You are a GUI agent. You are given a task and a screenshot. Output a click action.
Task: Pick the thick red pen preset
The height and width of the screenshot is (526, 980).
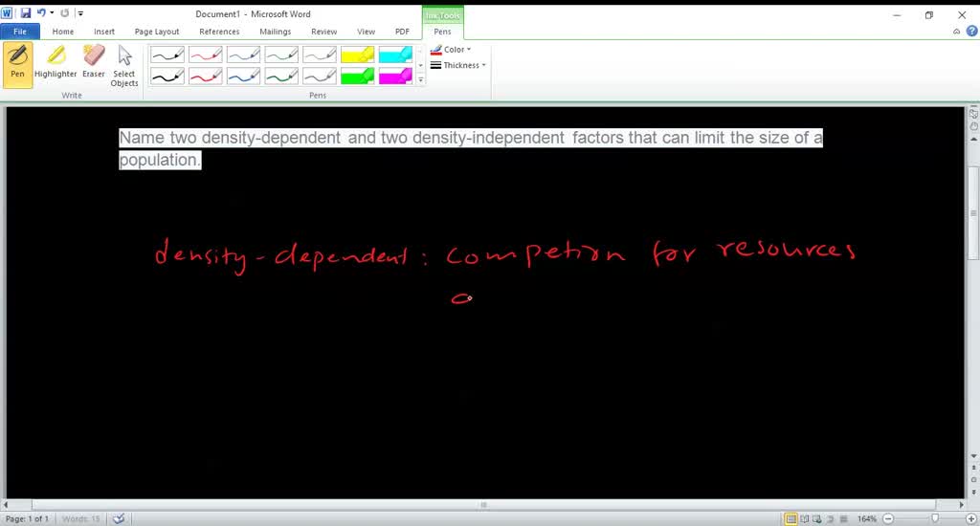[206, 77]
